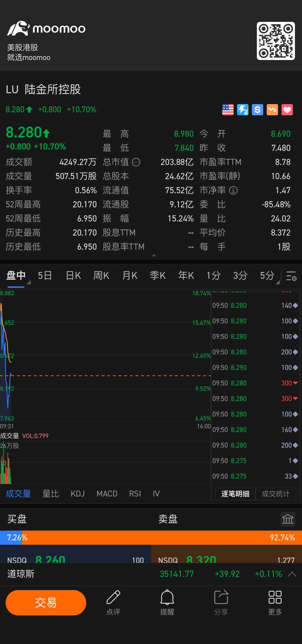Tap the LU 陆金所控股 stock title
The height and width of the screenshot is (644, 302).
click(x=43, y=89)
